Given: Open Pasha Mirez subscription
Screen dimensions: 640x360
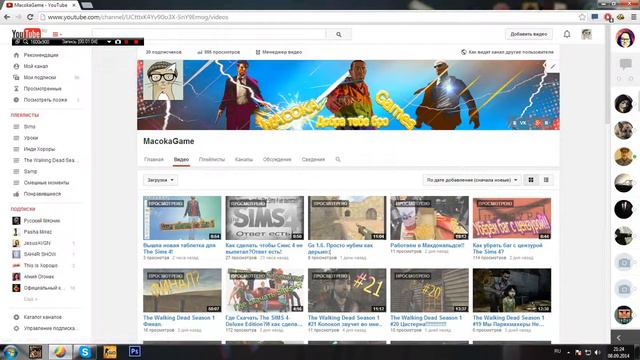Looking at the screenshot, I should 38,232.
